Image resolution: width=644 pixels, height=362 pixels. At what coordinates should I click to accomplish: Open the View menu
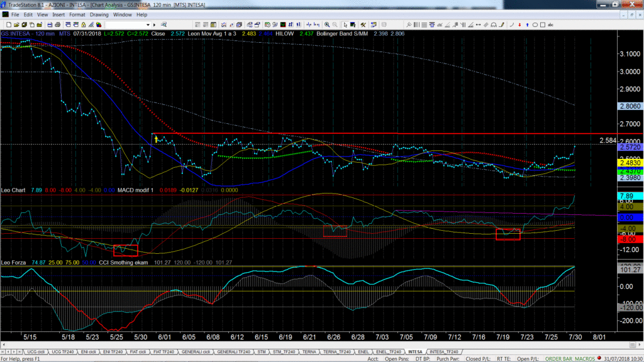(42, 15)
